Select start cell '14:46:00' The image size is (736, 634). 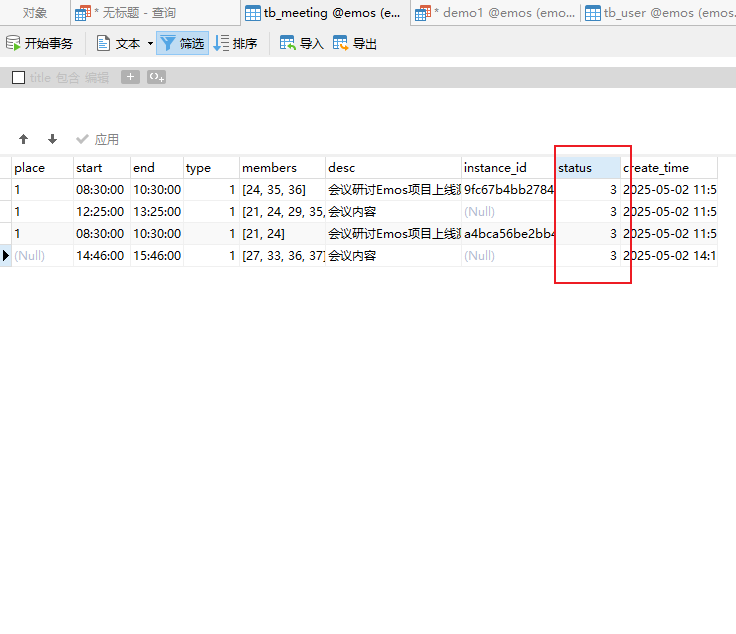pyautogui.click(x=102, y=256)
